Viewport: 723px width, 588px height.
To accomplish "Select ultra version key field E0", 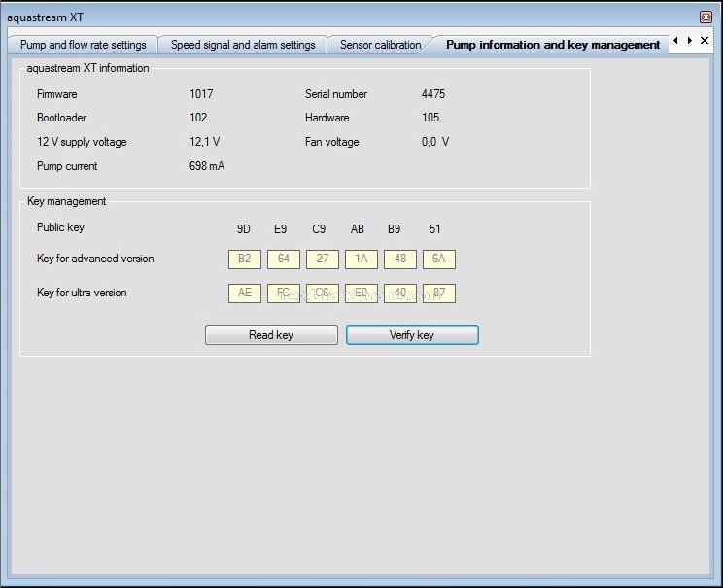I will click(361, 293).
